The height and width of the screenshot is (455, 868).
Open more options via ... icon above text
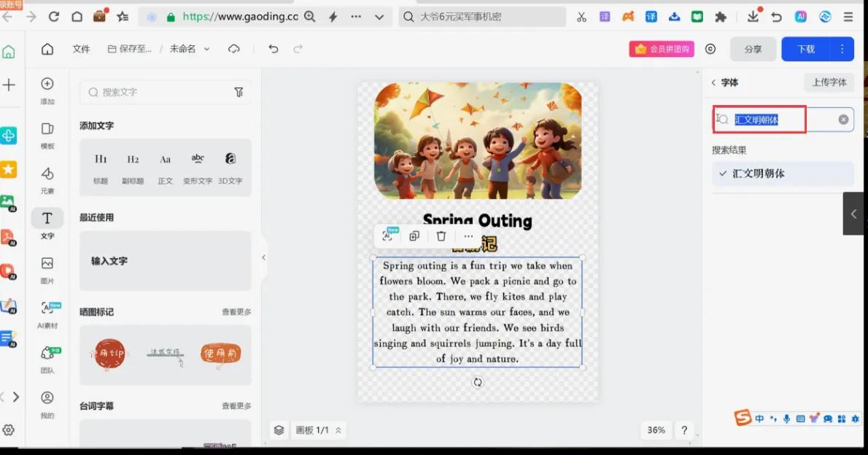pyautogui.click(x=468, y=236)
